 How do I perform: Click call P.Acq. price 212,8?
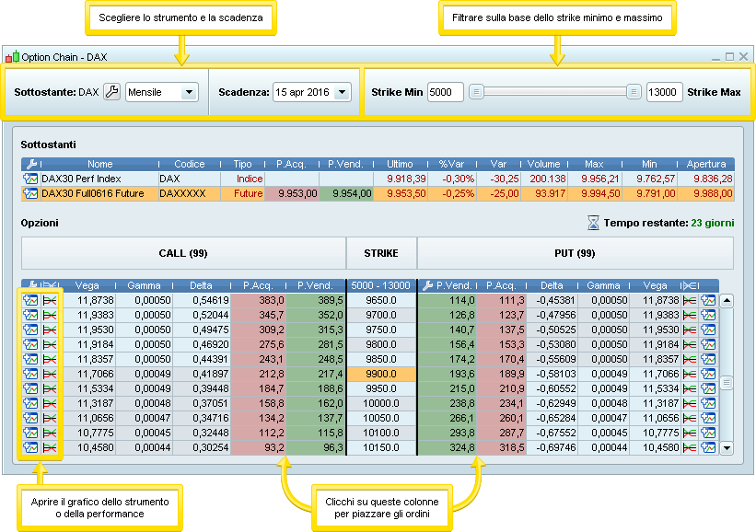pos(259,374)
